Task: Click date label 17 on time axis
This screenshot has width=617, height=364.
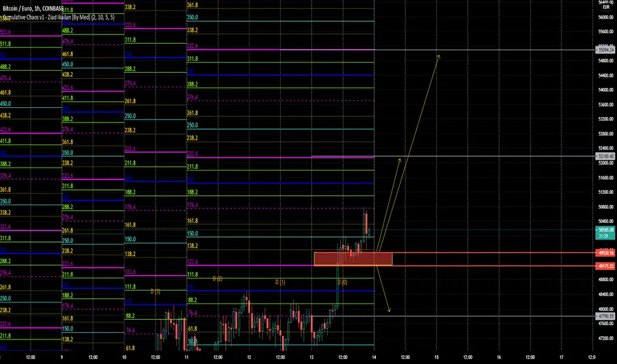Action: click(x=561, y=357)
